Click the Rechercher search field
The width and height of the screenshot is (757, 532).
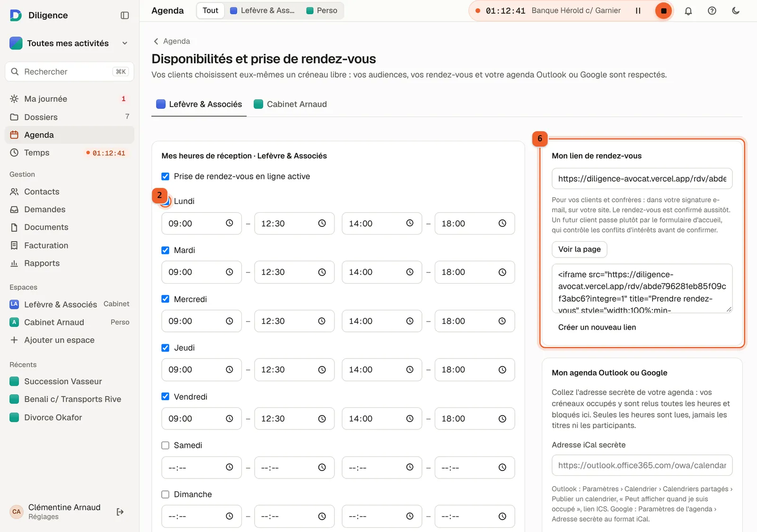coord(70,71)
